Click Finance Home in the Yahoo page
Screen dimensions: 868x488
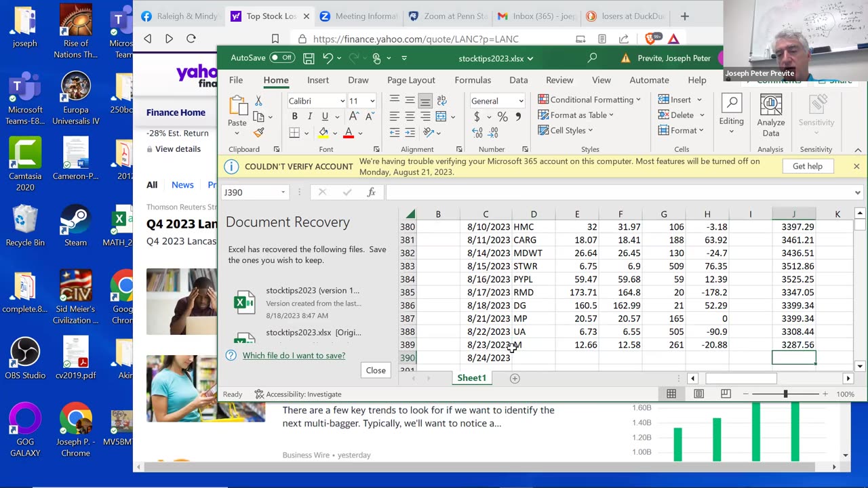click(176, 113)
